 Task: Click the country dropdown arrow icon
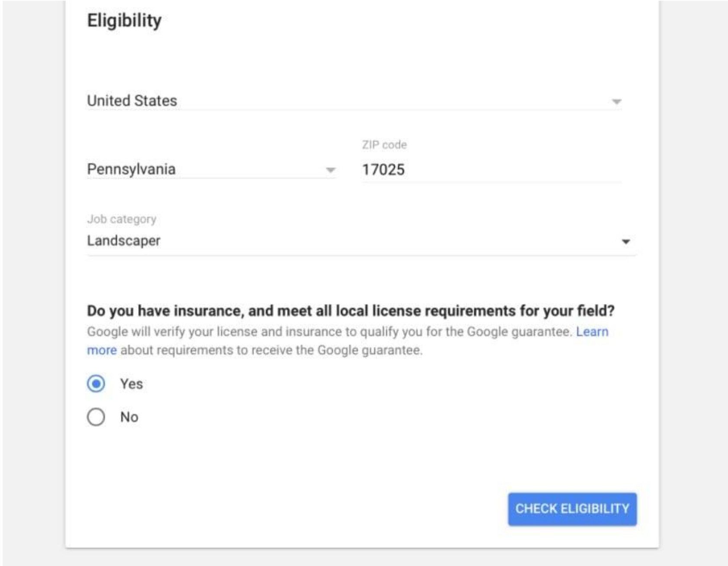click(x=616, y=102)
